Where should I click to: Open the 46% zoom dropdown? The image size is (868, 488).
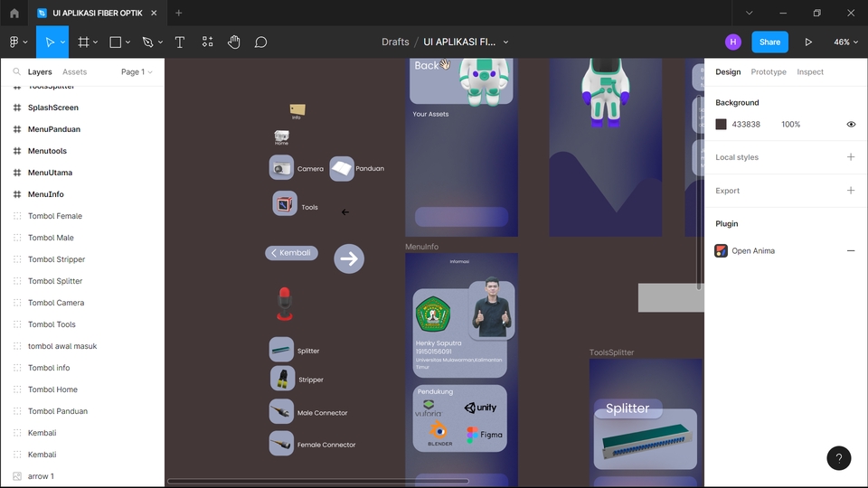pyautogui.click(x=845, y=42)
